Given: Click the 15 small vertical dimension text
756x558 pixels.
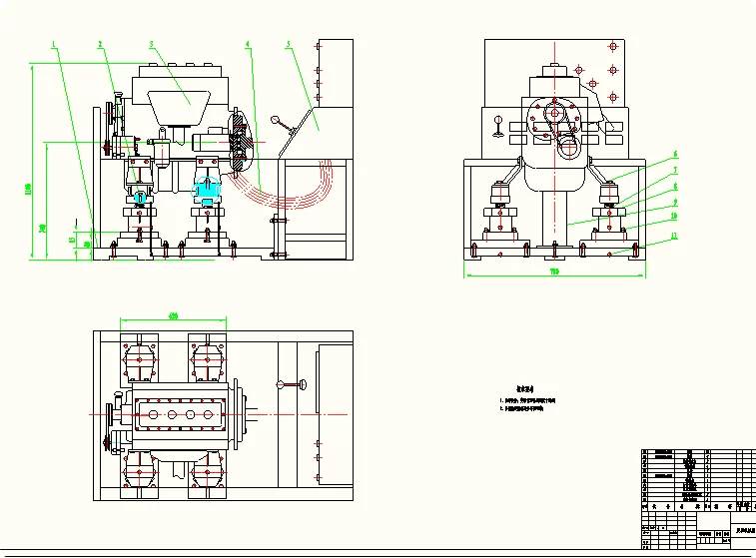Looking at the screenshot, I should (72, 239).
